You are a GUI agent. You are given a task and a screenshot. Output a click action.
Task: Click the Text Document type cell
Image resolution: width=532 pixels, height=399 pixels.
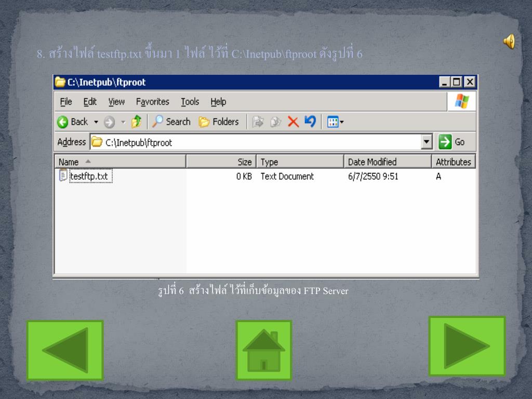pos(287,177)
